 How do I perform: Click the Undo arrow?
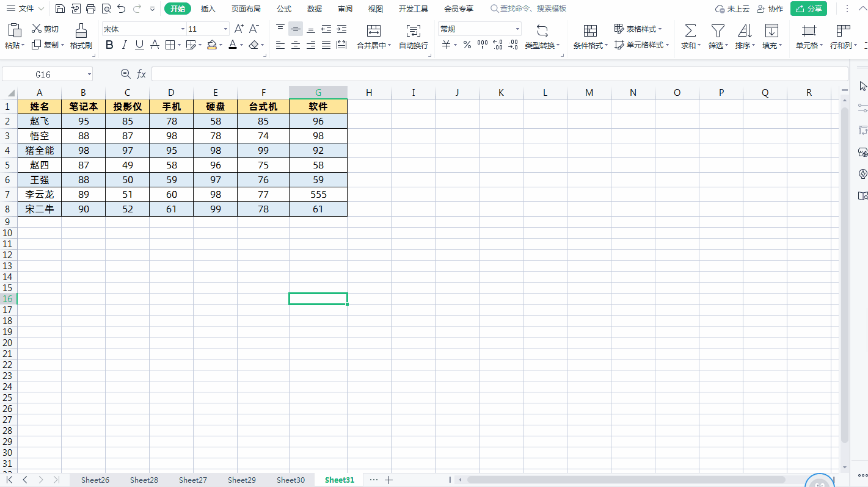click(122, 9)
